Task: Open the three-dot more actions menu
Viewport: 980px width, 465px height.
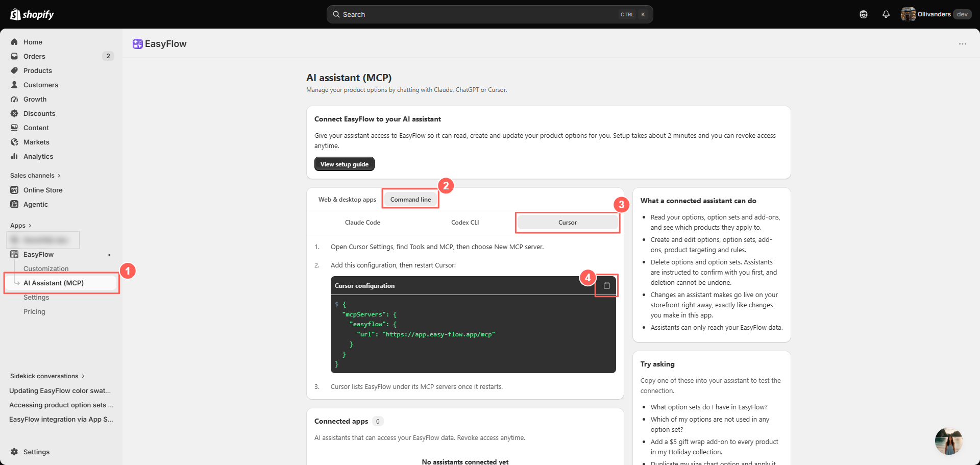Action: (963, 44)
